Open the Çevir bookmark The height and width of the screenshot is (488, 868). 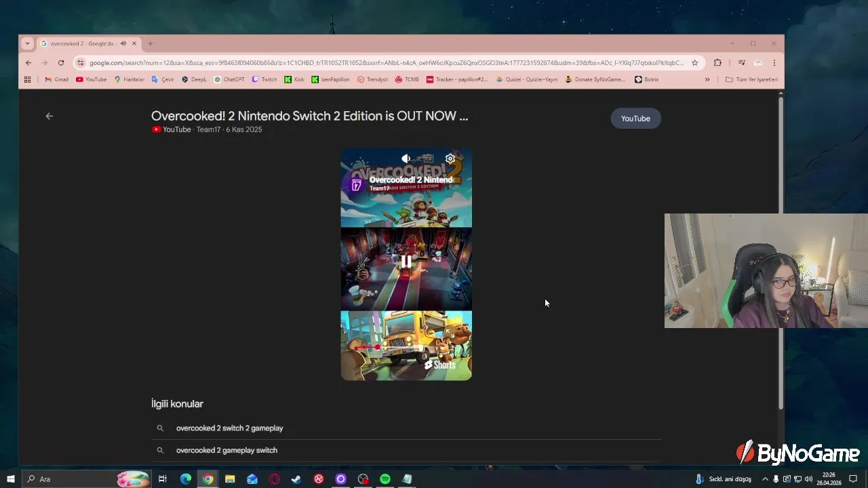(x=163, y=79)
